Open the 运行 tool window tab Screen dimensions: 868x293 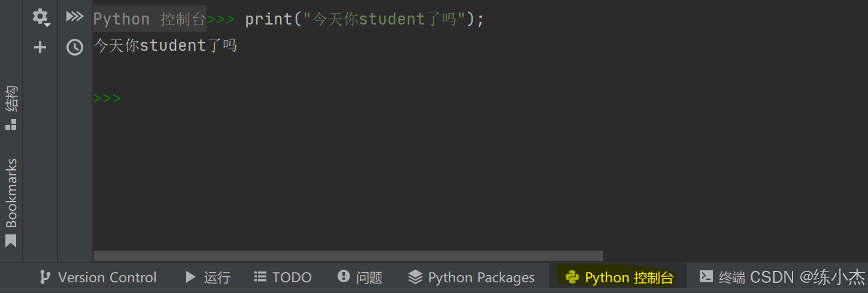[208, 277]
